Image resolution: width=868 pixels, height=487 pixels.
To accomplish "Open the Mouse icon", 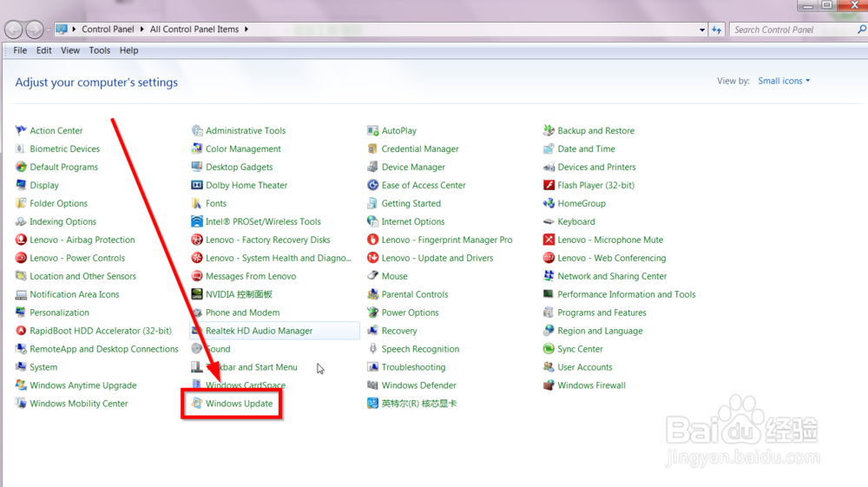I will click(372, 275).
